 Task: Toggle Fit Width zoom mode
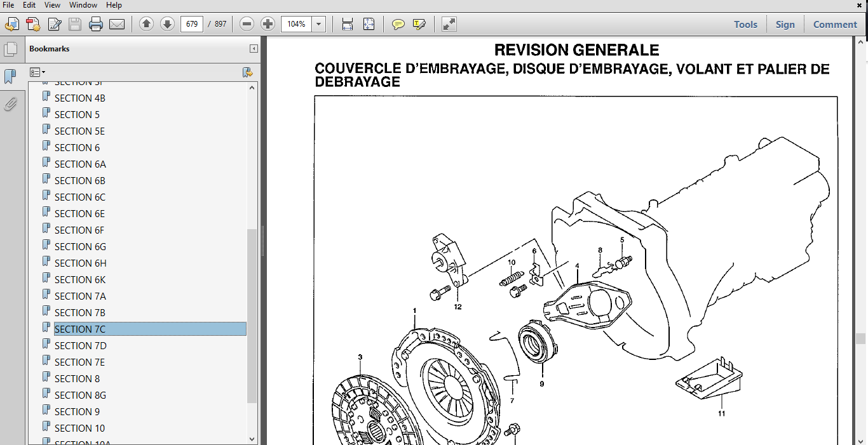pyautogui.click(x=347, y=24)
